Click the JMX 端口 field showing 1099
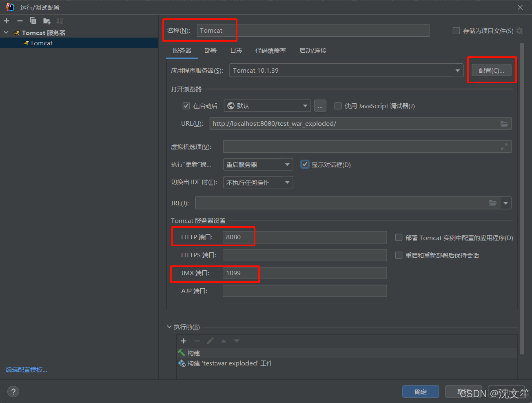The height and width of the screenshot is (403, 532). click(x=305, y=273)
